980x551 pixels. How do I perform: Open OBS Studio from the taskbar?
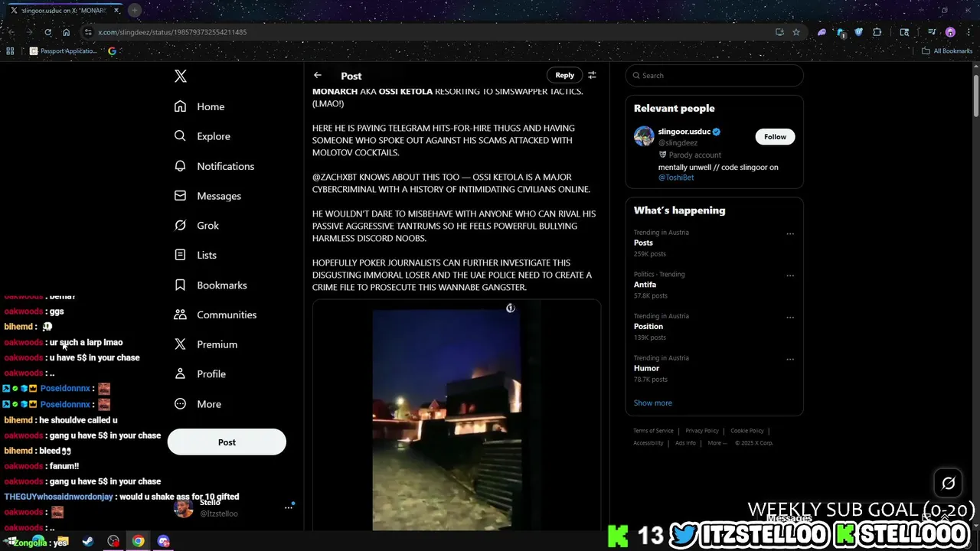[x=113, y=541]
